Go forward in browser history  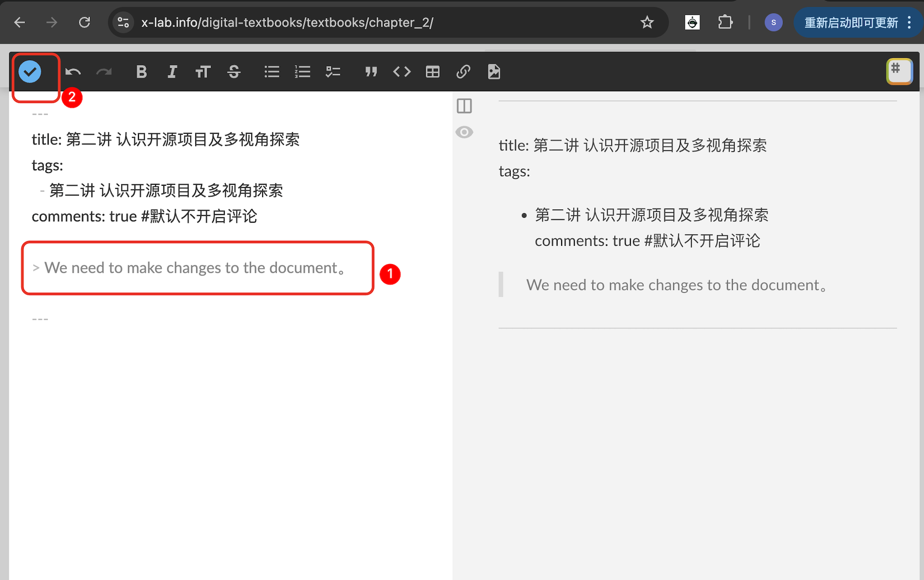click(52, 22)
